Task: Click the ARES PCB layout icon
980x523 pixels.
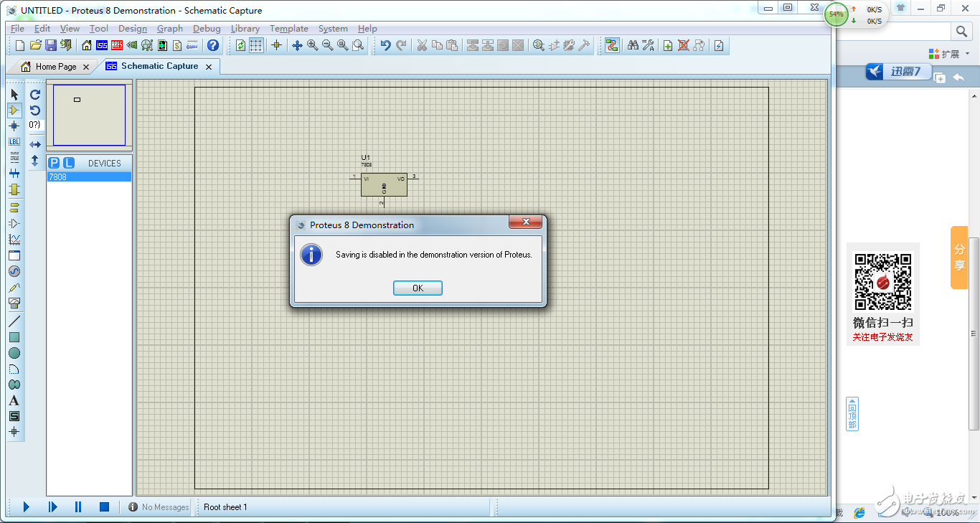Action: [117, 45]
